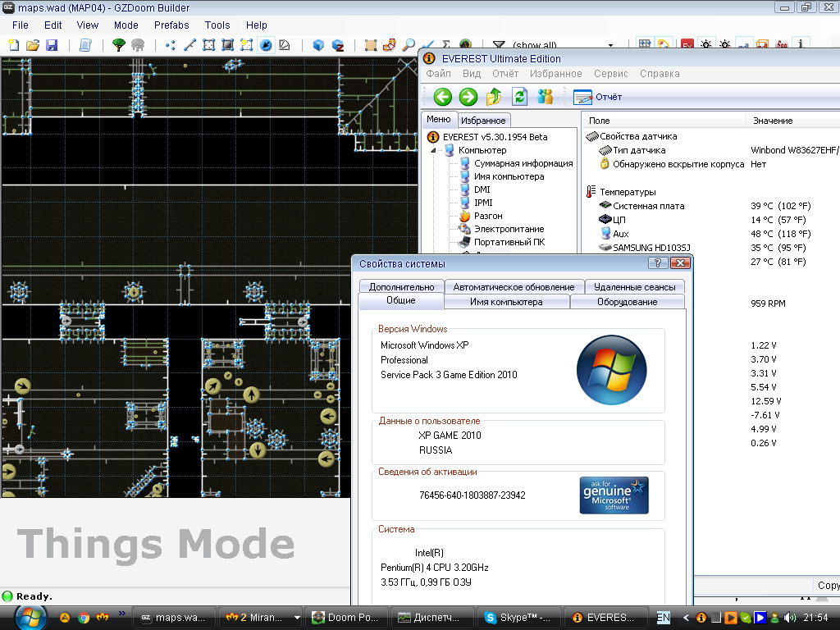Switch to the Меню tab in EVEREST
This screenshot has width=840, height=630.
click(439, 120)
